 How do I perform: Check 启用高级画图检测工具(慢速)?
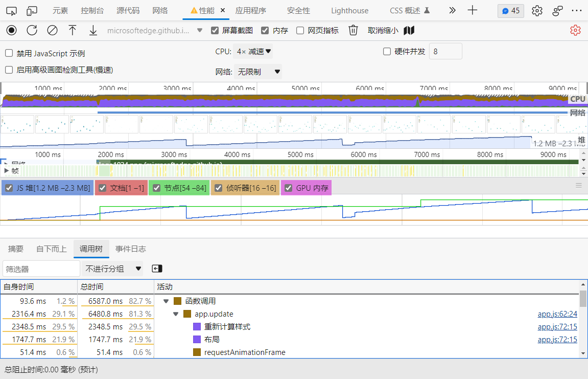[9, 70]
